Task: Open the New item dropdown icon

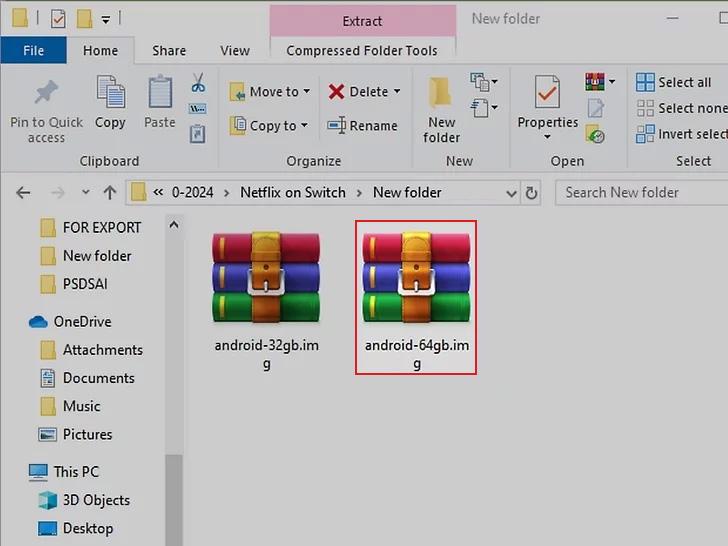Action: point(484,82)
